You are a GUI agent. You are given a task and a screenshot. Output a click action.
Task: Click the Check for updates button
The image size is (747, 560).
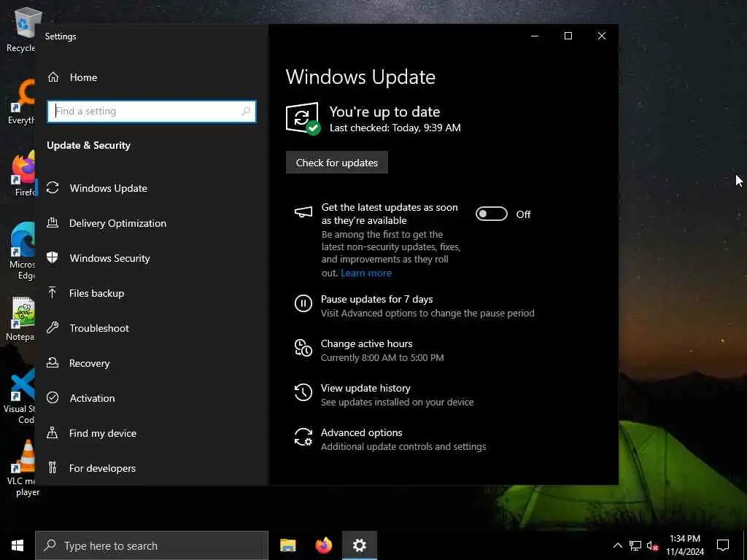click(337, 163)
